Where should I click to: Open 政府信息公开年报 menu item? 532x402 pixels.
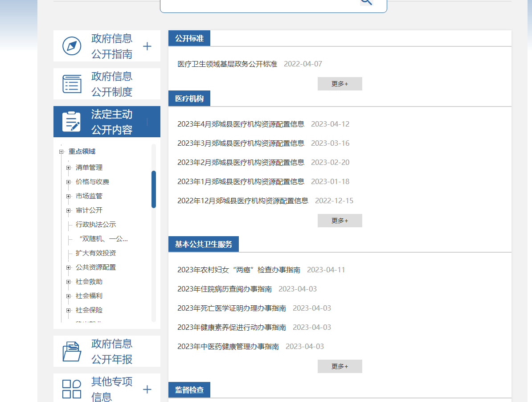107,351
